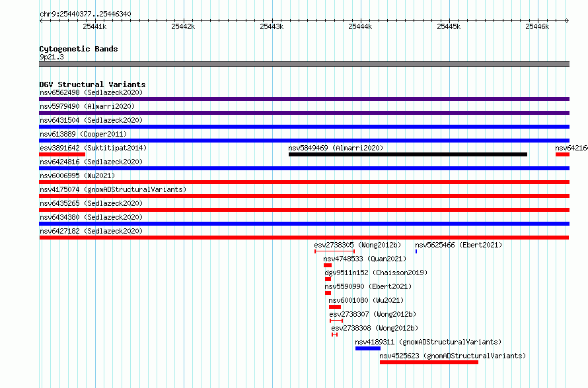Click the nsv6562498 (Sedlazeck2020) variant label

pos(91,92)
